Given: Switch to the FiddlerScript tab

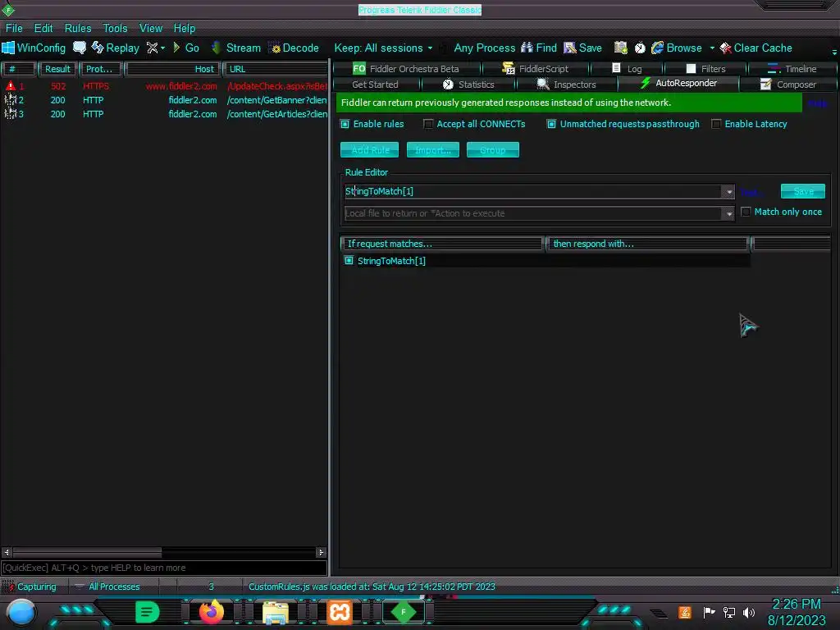Looking at the screenshot, I should (x=535, y=69).
